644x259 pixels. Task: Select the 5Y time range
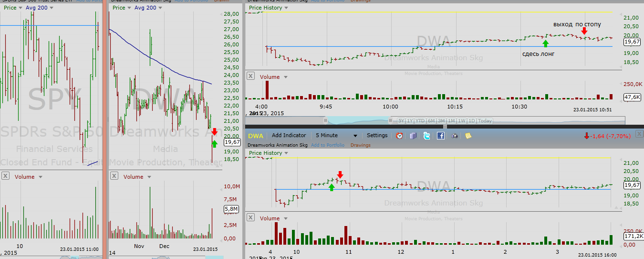tap(401, 121)
